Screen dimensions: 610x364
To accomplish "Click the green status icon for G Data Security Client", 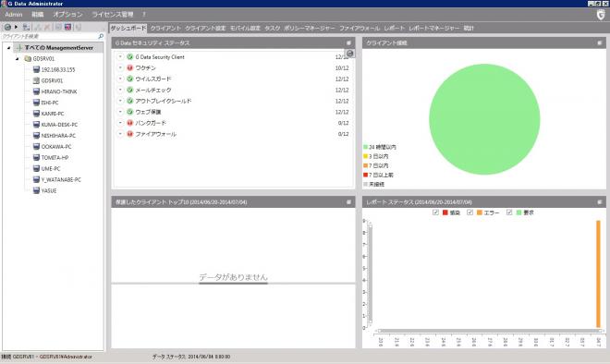I will pos(130,56).
